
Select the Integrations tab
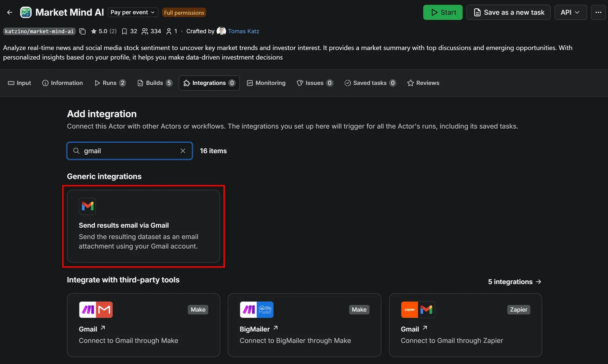click(x=209, y=83)
